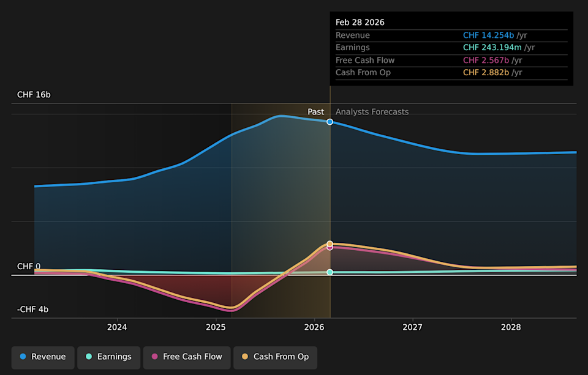Select the teal Earnings data point marker

(330, 272)
